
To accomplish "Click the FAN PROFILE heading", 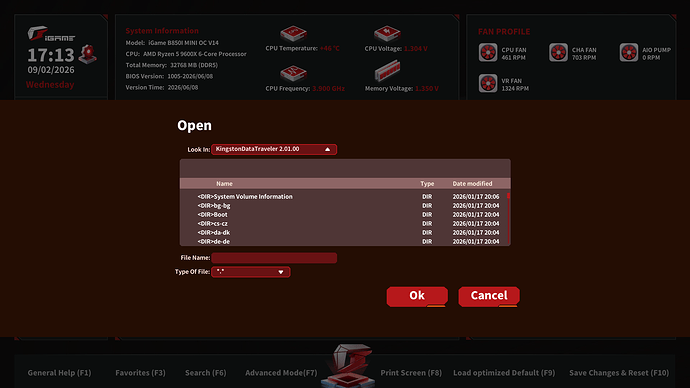I will pyautogui.click(x=504, y=32).
